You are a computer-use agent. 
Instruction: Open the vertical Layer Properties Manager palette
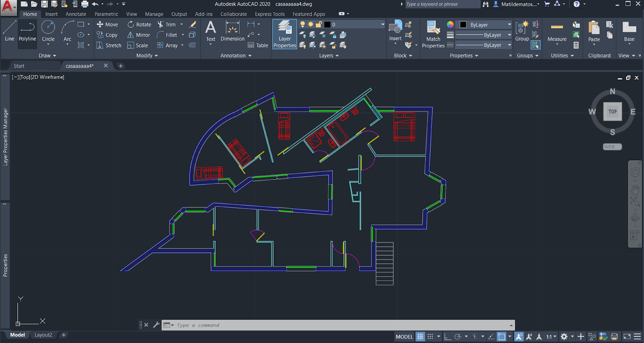tap(5, 137)
